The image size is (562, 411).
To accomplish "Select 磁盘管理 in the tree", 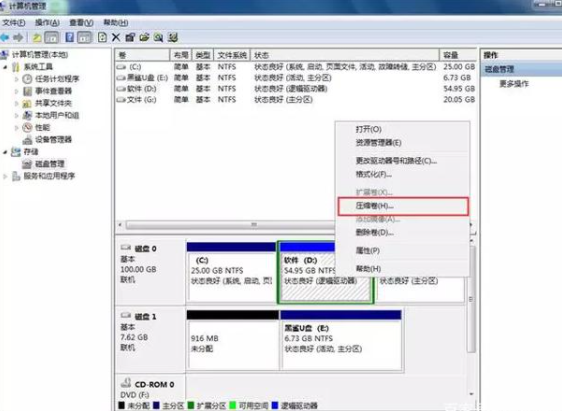I will (x=49, y=164).
